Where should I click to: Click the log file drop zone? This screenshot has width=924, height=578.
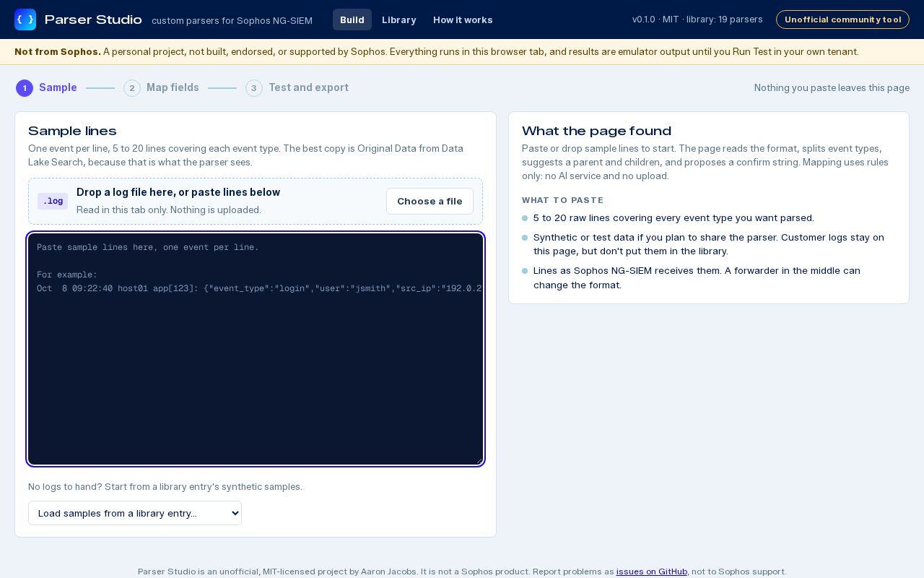pos(256,201)
